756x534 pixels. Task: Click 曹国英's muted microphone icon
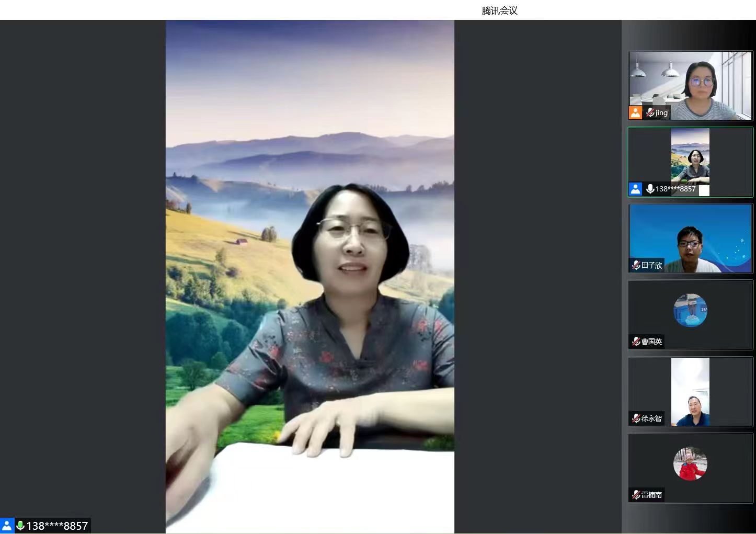(x=636, y=342)
